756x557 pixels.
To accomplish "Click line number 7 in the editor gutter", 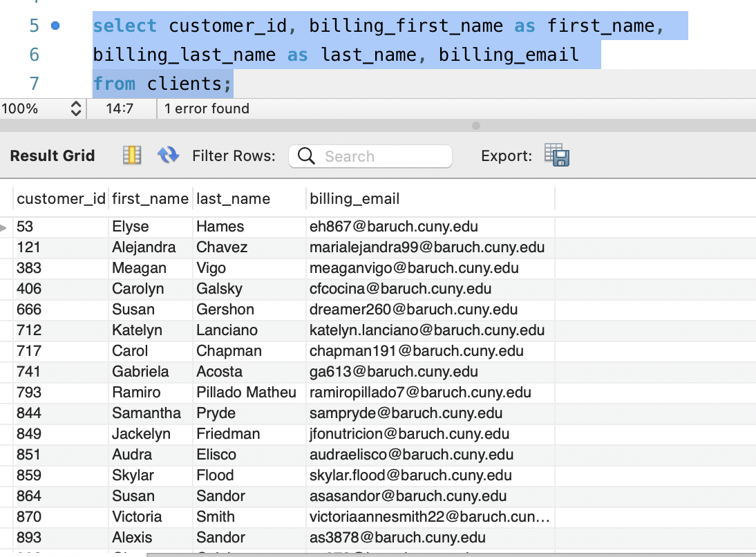I will 36,83.
